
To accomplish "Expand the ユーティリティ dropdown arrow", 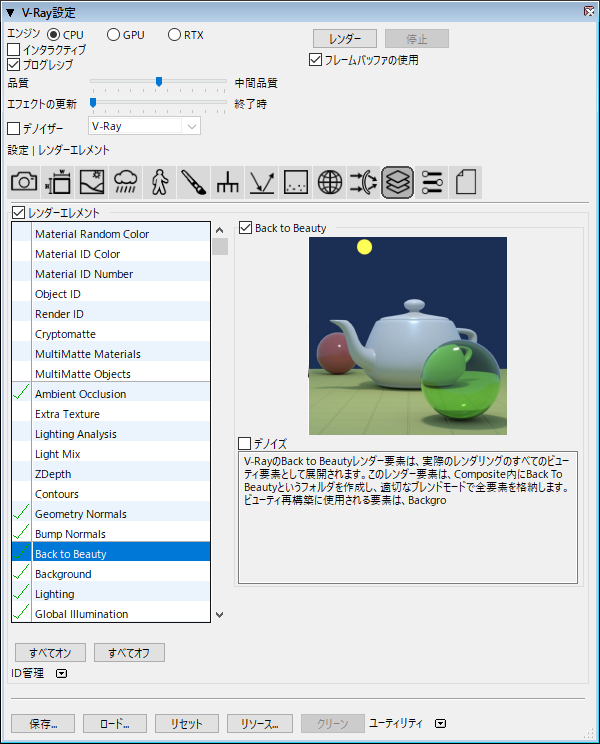I will click(x=439, y=723).
